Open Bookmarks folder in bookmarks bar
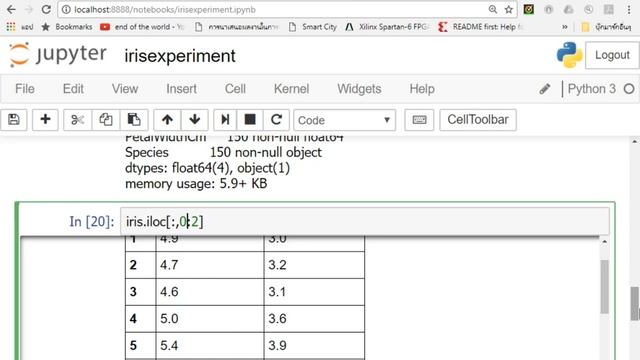Viewport: 640px width, 360px height. [67, 27]
